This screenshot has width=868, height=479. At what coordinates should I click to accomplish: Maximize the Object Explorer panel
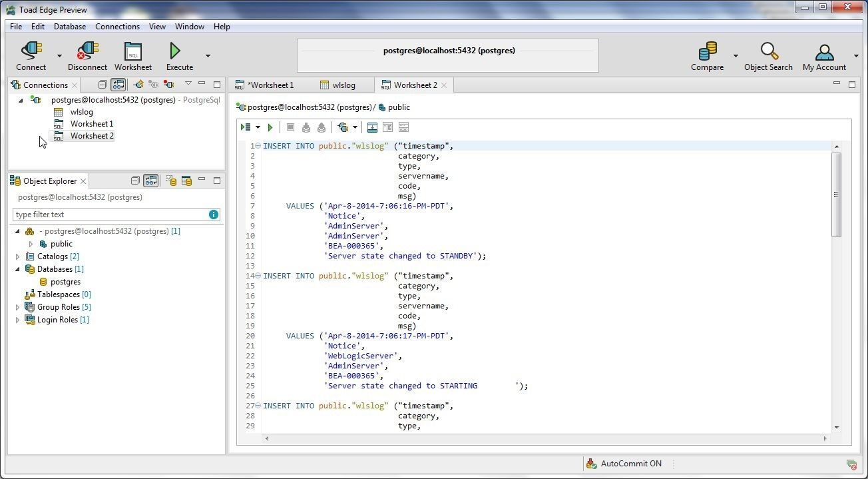coord(217,180)
